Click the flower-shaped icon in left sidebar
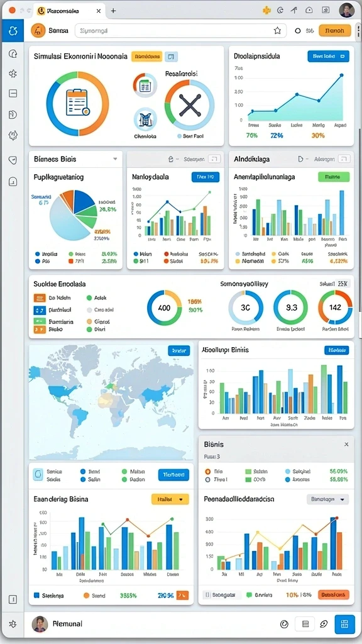 [13, 74]
